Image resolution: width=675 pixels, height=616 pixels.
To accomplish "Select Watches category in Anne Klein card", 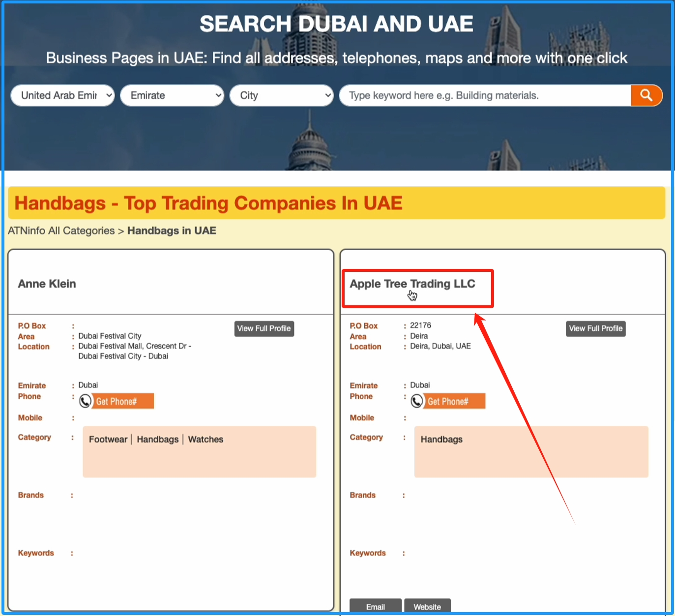I will click(205, 440).
